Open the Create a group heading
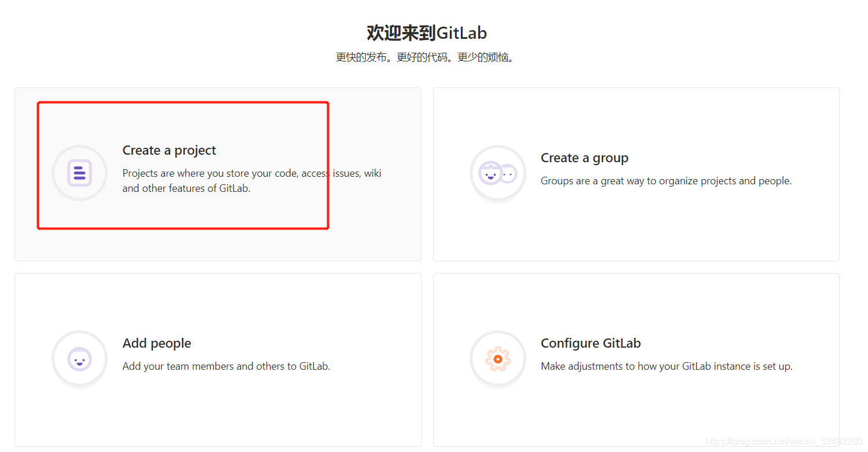Viewport: 868px width, 452px height. click(x=584, y=158)
